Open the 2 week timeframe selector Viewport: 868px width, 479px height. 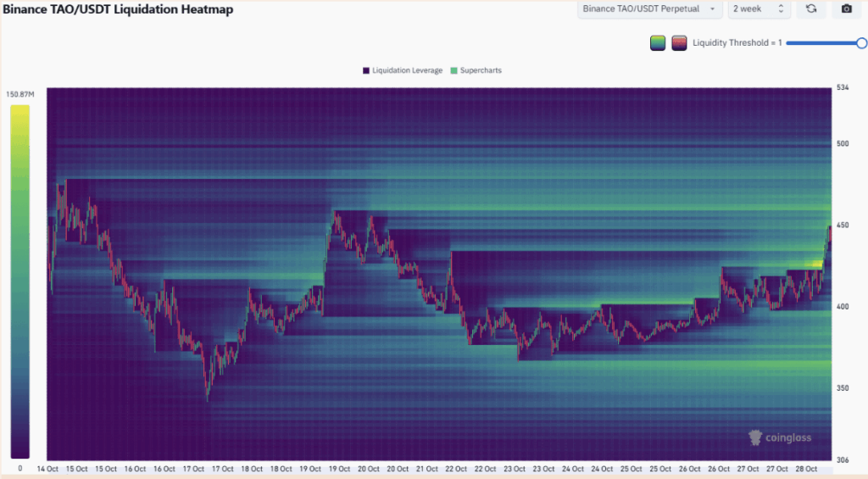pos(759,8)
